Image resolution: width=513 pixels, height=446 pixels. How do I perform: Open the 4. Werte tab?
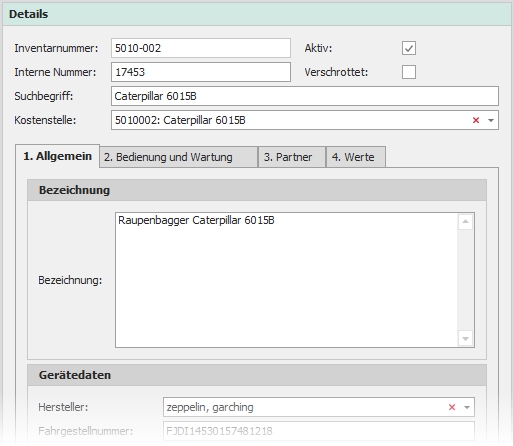[356, 157]
